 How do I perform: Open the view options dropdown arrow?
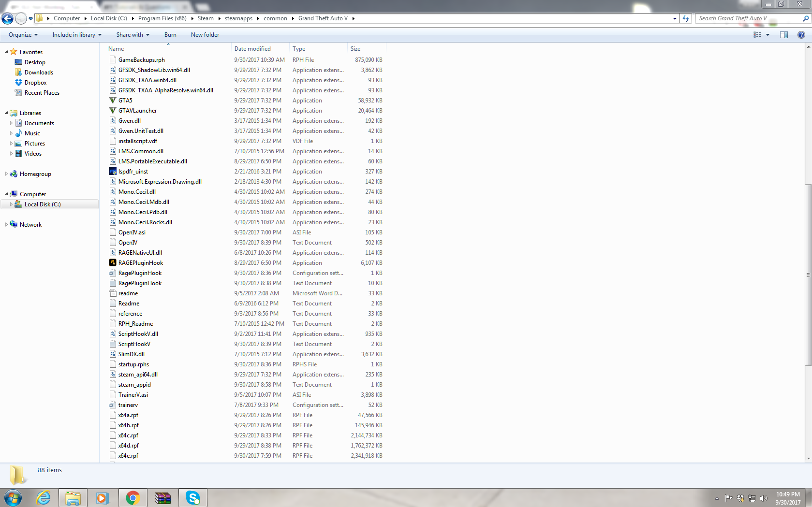pyautogui.click(x=768, y=35)
